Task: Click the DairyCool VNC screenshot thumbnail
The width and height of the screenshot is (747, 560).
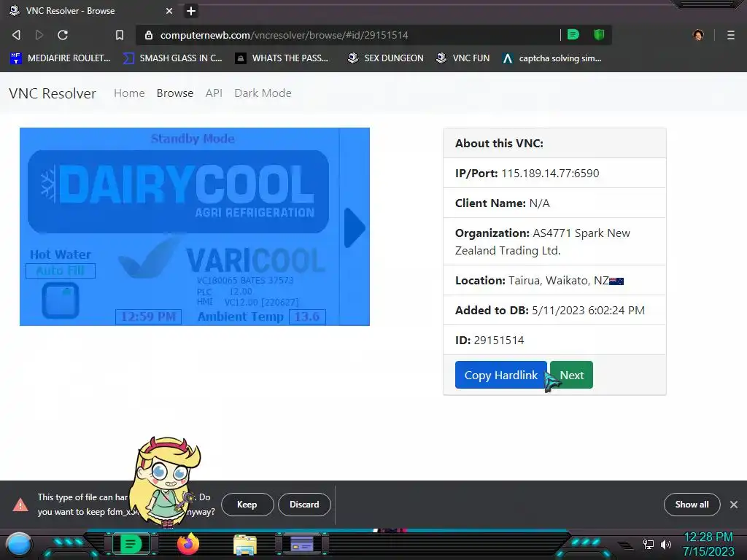Action: click(194, 227)
